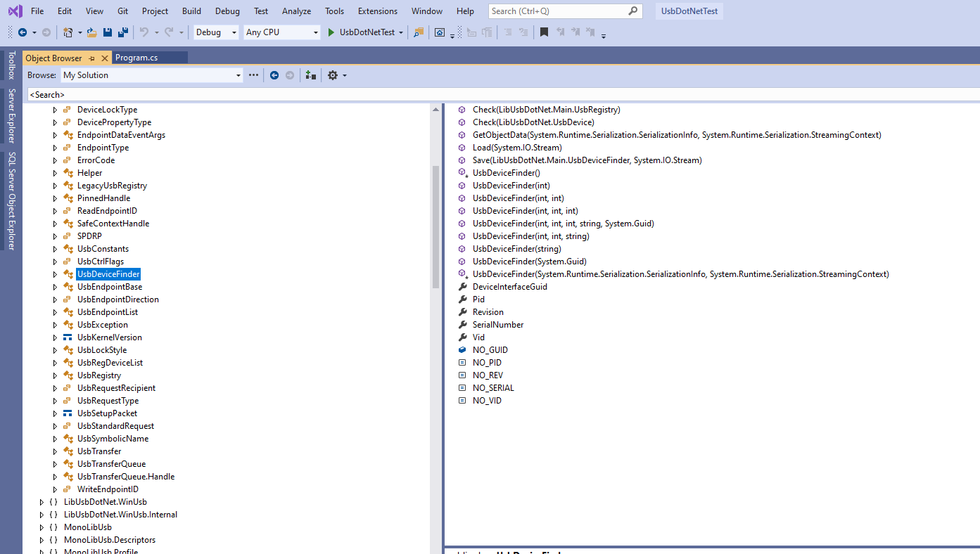
Task: Click the ellipsis edit component set icon
Action: [x=253, y=75]
